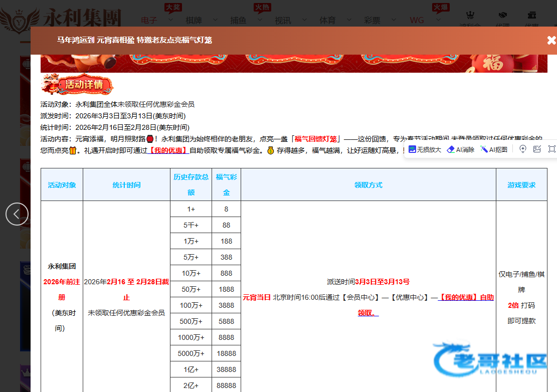Viewport: 557px width, 392px height.
Task: Expand the chevron next to WG
Action: [x=438, y=20]
